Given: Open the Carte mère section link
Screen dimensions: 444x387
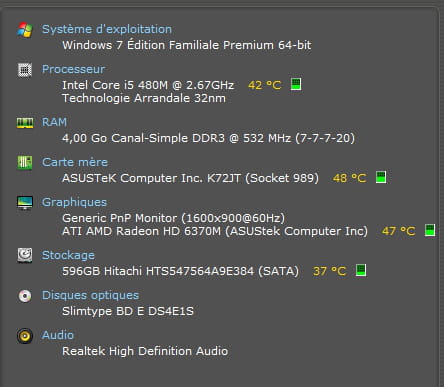Looking at the screenshot, I should click(x=75, y=162).
